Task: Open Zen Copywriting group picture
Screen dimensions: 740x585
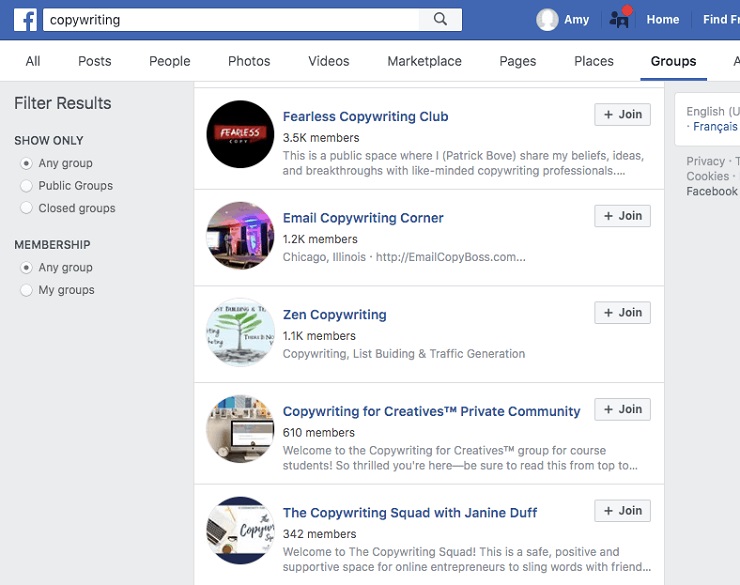Action: pos(240,332)
